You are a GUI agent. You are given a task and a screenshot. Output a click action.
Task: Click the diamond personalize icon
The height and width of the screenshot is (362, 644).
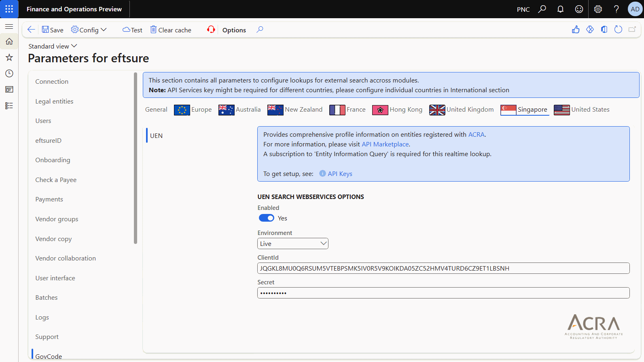pos(590,30)
